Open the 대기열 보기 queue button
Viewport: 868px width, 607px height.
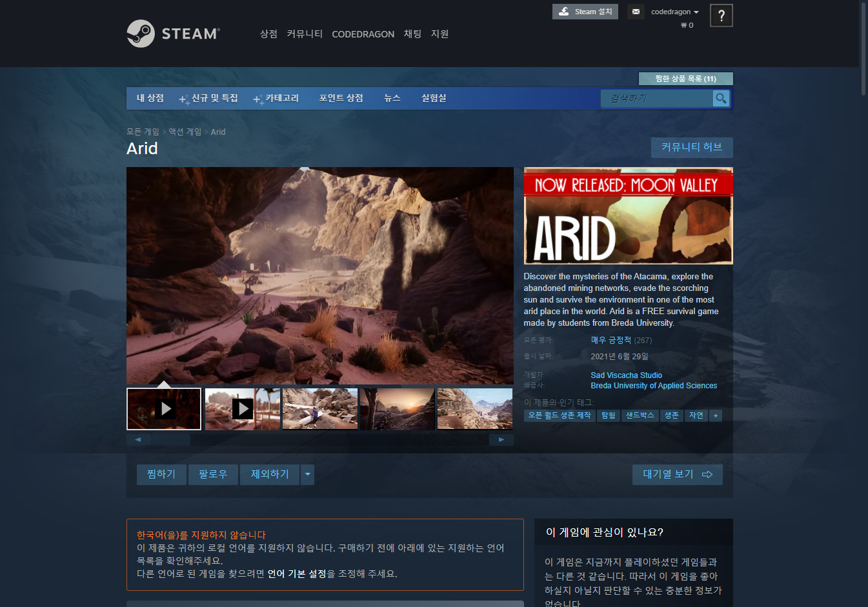(678, 474)
